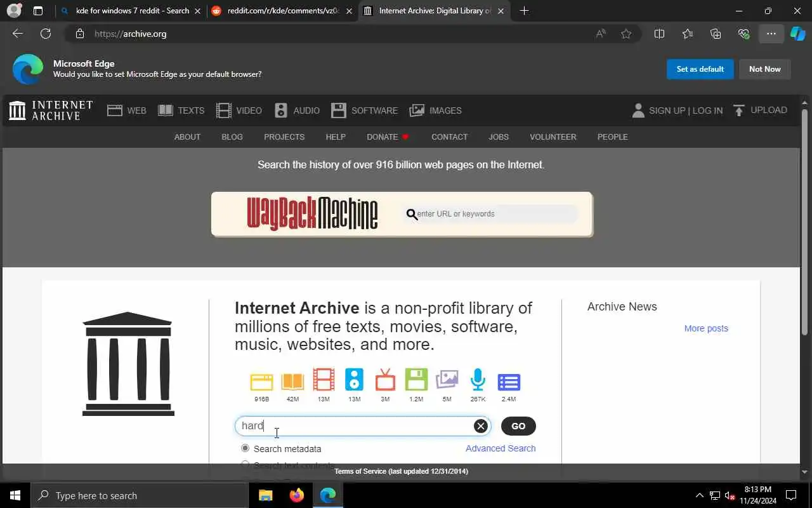Screen dimensions: 812x508
Task: Open the Copilot icon in Edge toolbar
Action: tap(797, 34)
